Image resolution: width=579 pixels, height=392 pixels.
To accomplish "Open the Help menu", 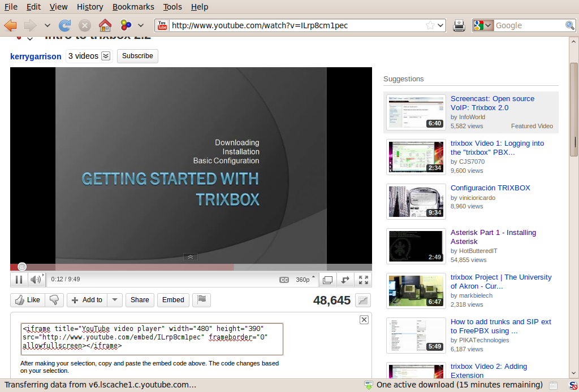I will click(x=200, y=7).
